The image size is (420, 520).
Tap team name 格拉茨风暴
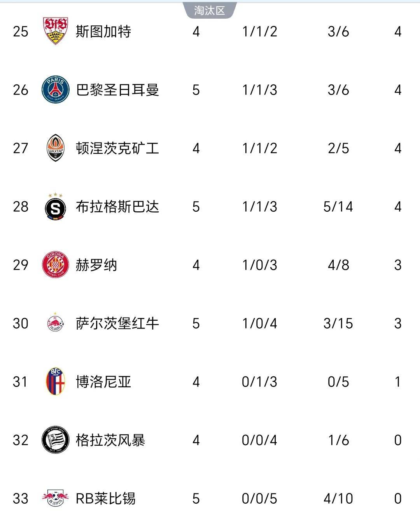click(110, 440)
